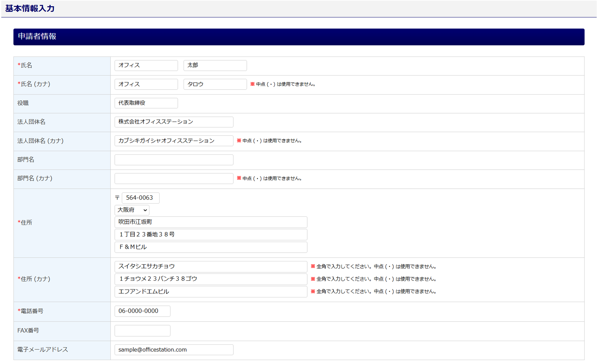The image size is (598, 364).
Task: Click the last name field containing オフィス
Action: pyautogui.click(x=146, y=65)
